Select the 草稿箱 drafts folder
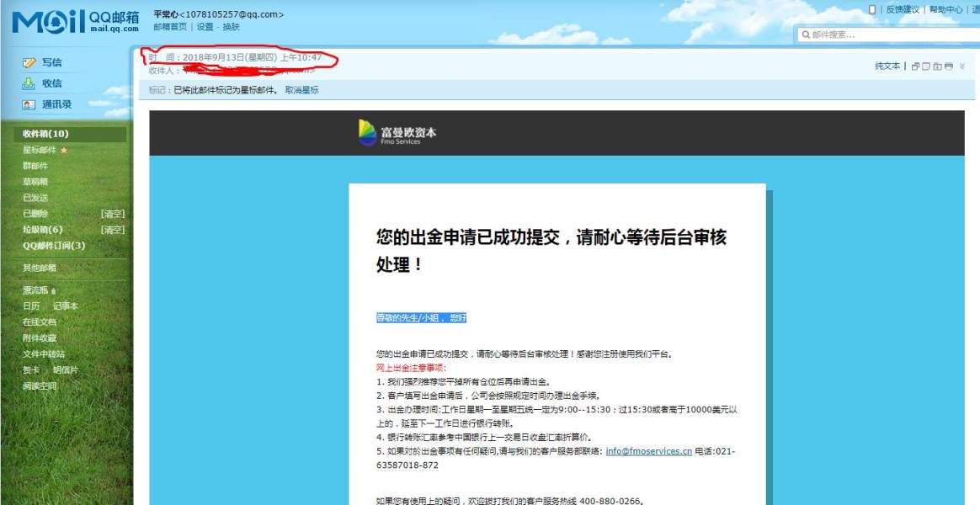The height and width of the screenshot is (505, 980). tap(35, 182)
